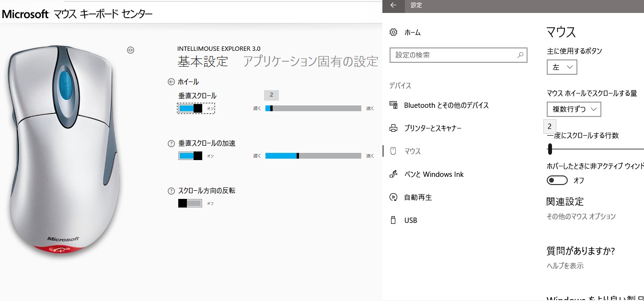Screen dimensions: 644x301
Task: Click the autoplay icon in sidebar
Action: [x=393, y=197]
